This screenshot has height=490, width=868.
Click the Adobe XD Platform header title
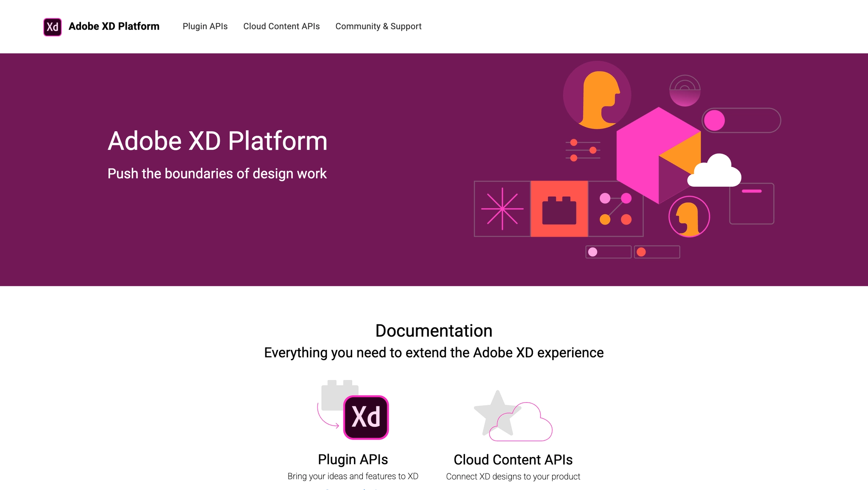click(x=114, y=26)
